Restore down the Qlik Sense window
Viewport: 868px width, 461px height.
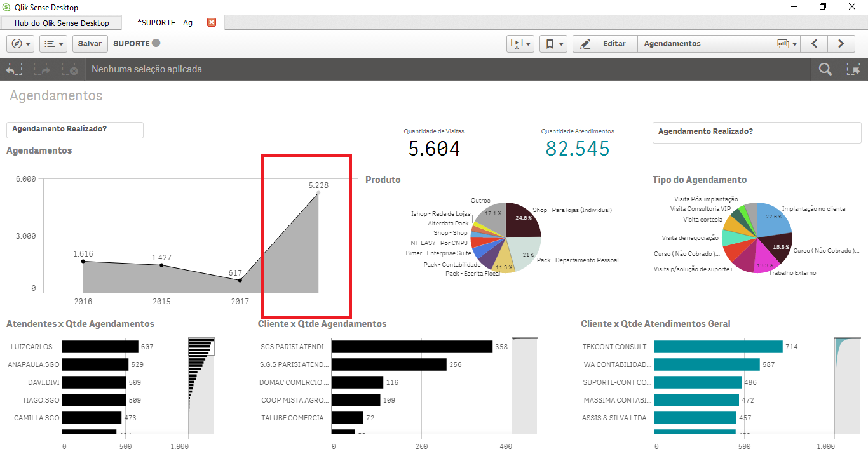click(823, 7)
